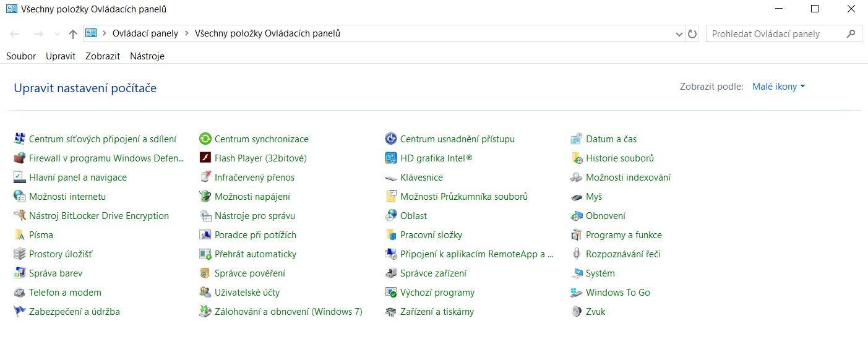Click the green Centrum synchronizace icon
868x360 pixels.
(205, 139)
